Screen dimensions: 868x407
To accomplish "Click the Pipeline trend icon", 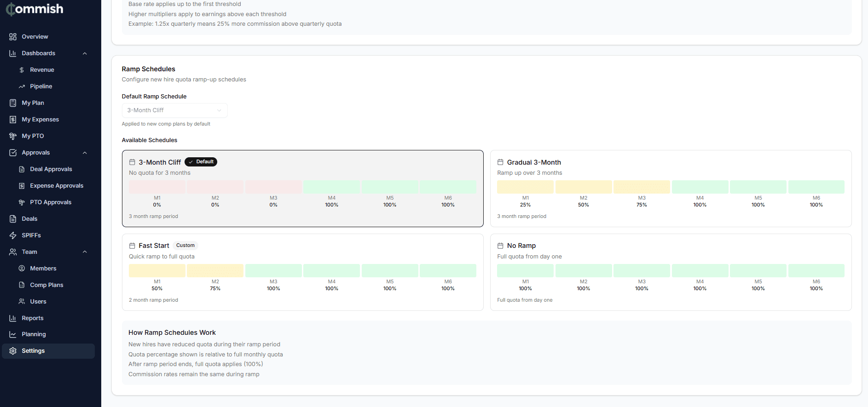I will coord(22,86).
